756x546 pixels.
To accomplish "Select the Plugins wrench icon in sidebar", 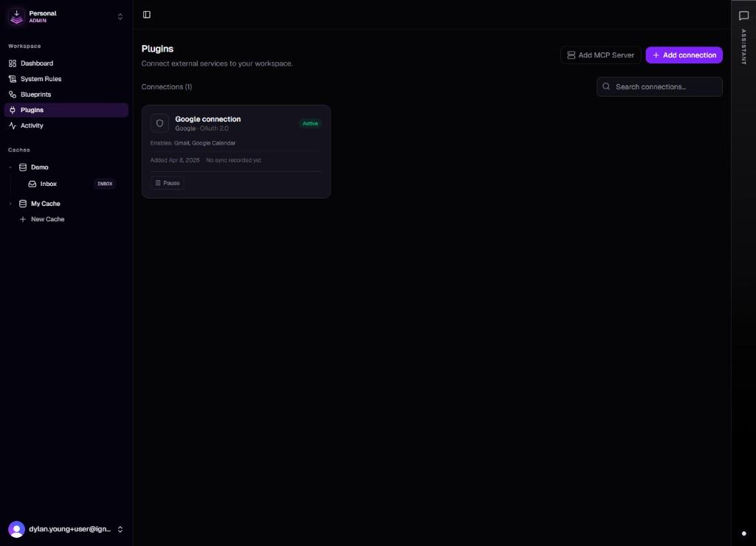I will pos(13,110).
